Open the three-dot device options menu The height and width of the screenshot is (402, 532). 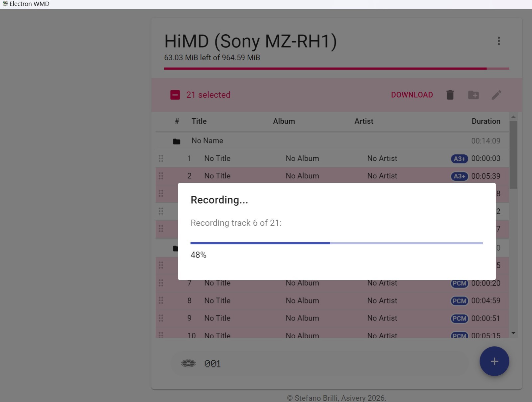tap(498, 41)
